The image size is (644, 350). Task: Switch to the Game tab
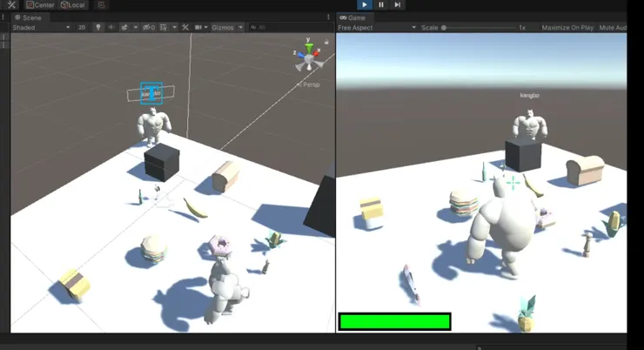click(352, 17)
